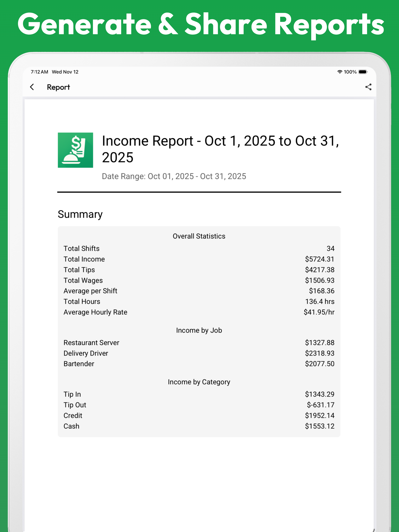Tap the battery icon in status bar
The width and height of the screenshot is (399, 532).
(x=363, y=72)
